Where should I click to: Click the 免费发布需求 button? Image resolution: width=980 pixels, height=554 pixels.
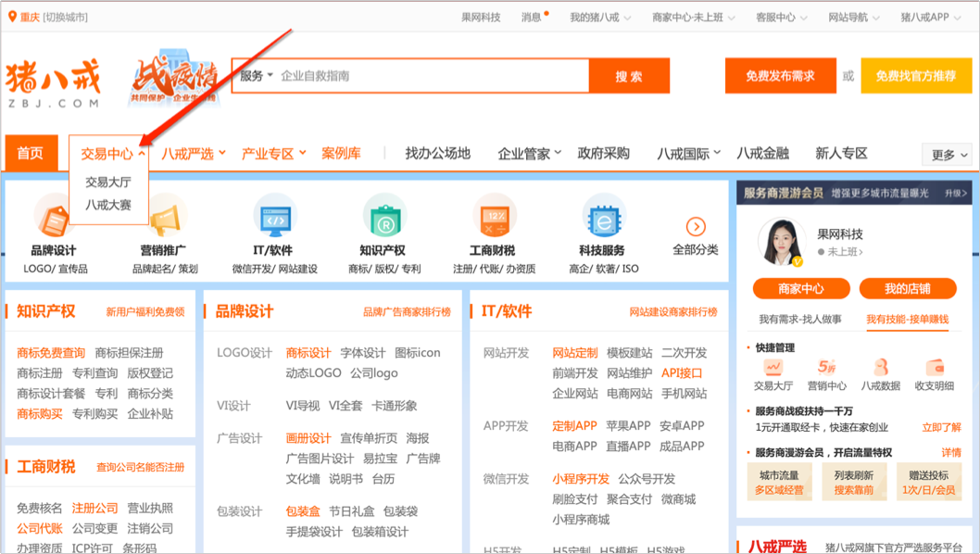coord(780,76)
